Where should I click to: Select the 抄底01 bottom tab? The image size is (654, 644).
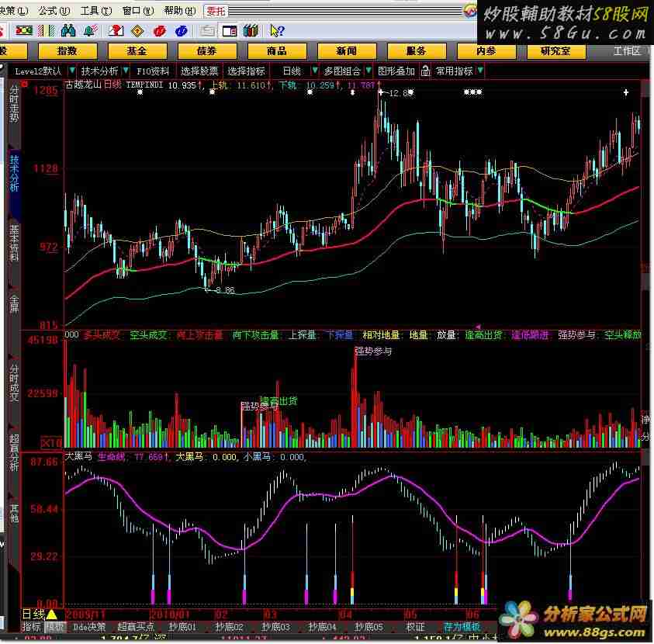(x=182, y=626)
